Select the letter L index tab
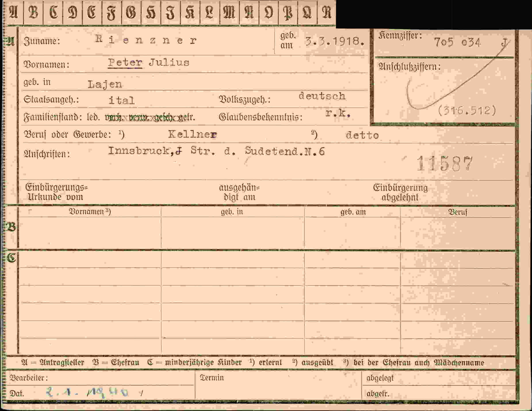 tap(209, 12)
